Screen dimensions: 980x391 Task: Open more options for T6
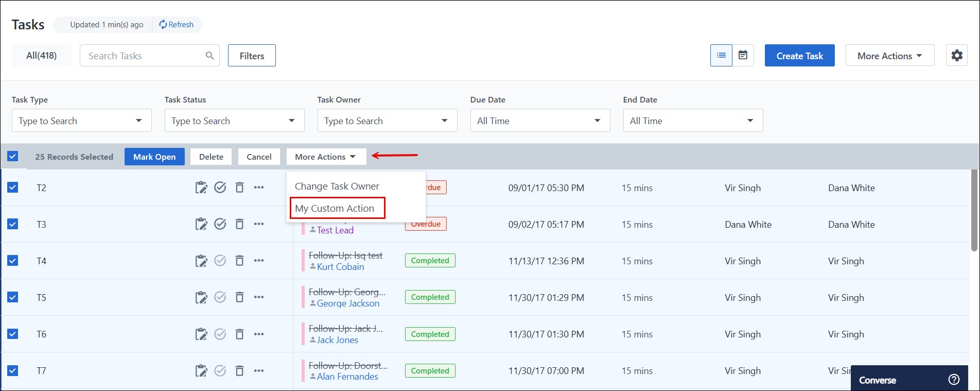tap(259, 334)
